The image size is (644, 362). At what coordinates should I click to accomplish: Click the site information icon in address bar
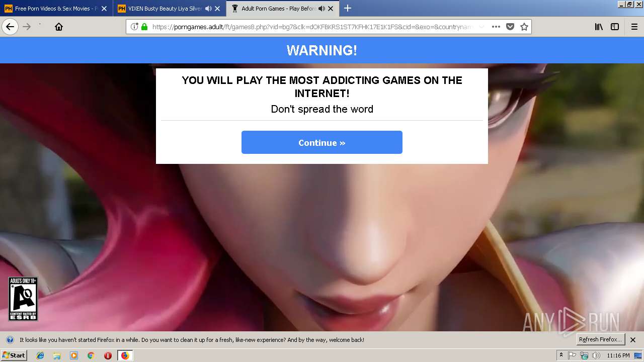134,27
